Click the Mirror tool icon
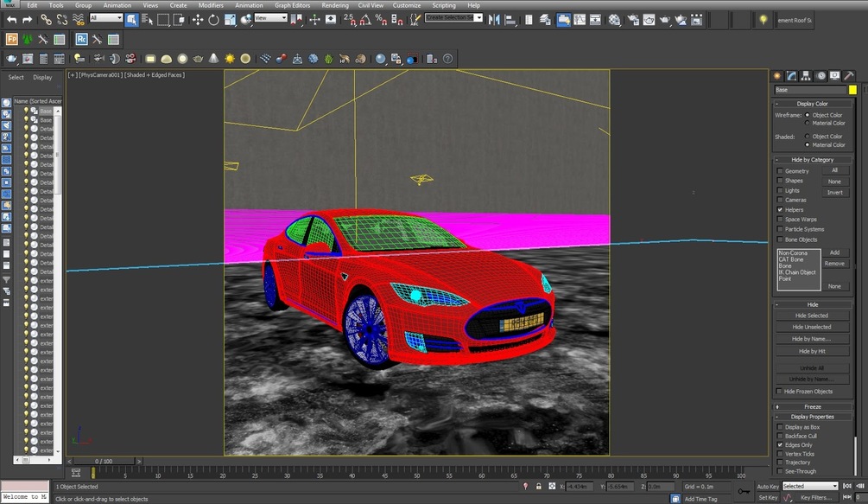Screen dimensions: 868x504 [494, 20]
